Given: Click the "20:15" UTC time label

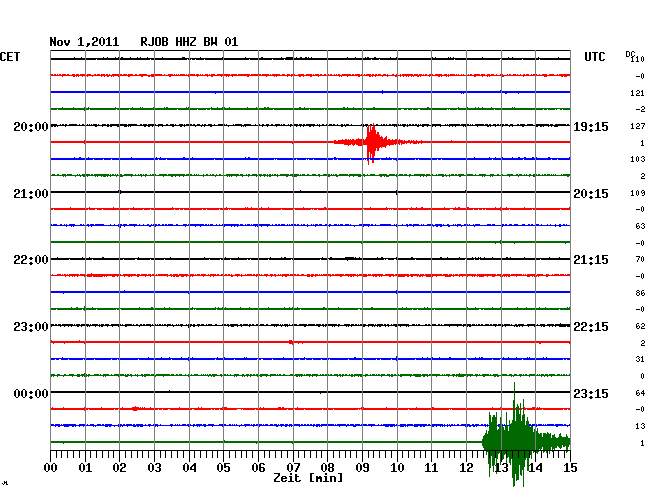Looking at the screenshot, I should point(591,194).
